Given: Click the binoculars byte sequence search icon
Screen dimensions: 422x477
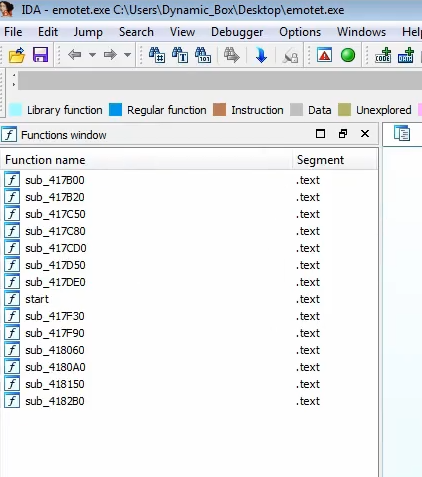Looking at the screenshot, I should (x=203, y=55).
